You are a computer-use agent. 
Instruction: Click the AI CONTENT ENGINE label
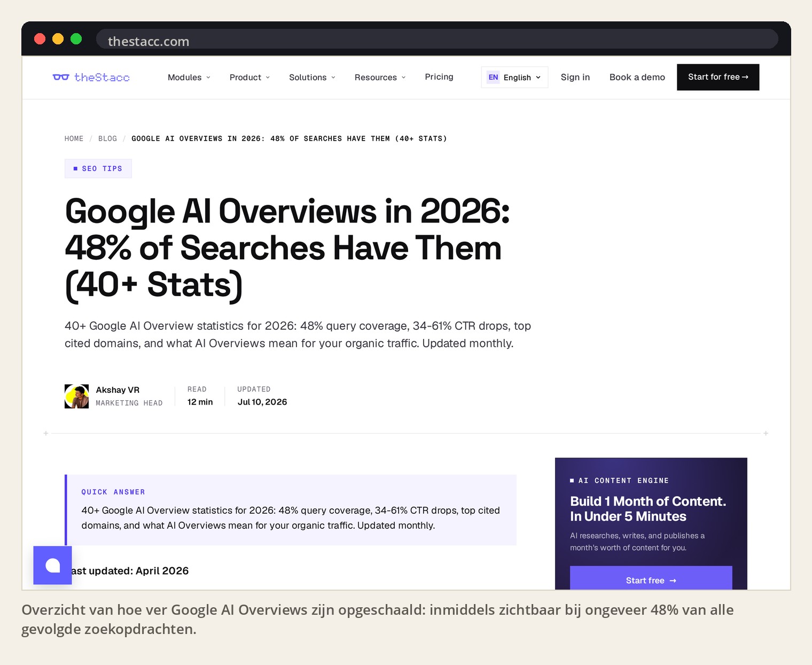pos(620,481)
